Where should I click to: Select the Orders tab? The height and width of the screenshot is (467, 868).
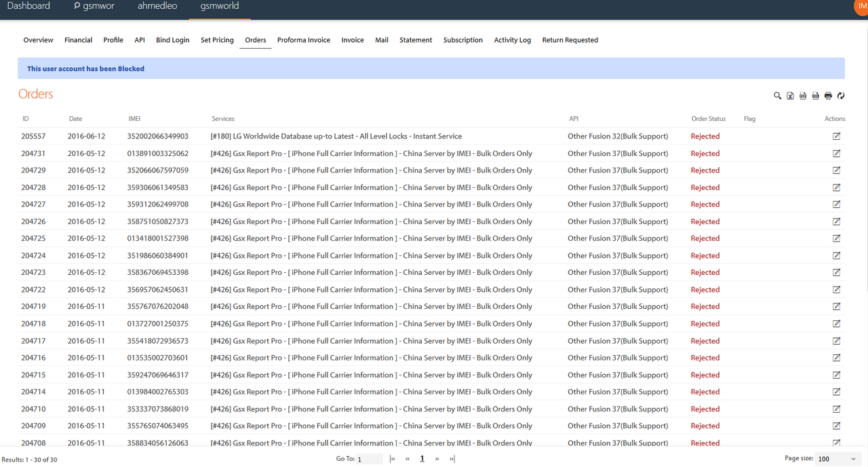click(256, 40)
